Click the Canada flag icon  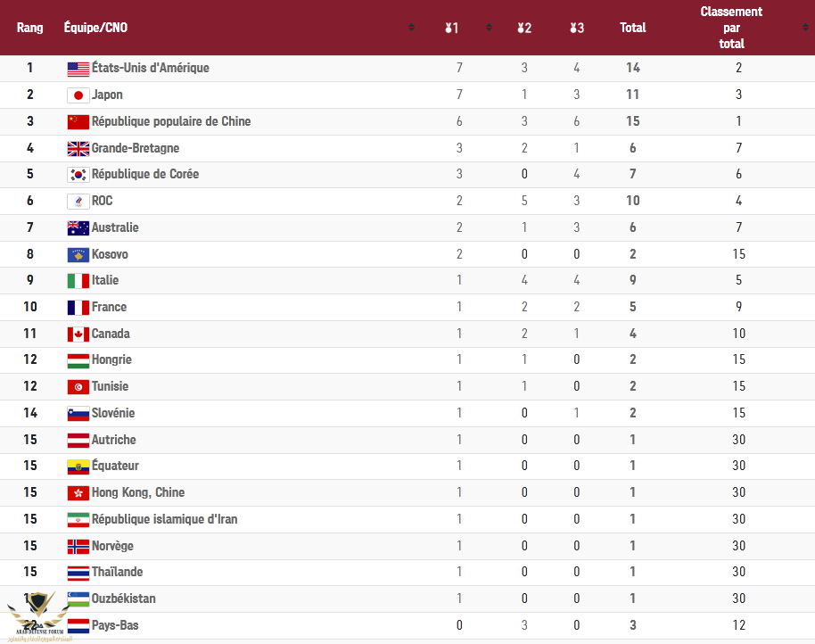click(x=78, y=334)
